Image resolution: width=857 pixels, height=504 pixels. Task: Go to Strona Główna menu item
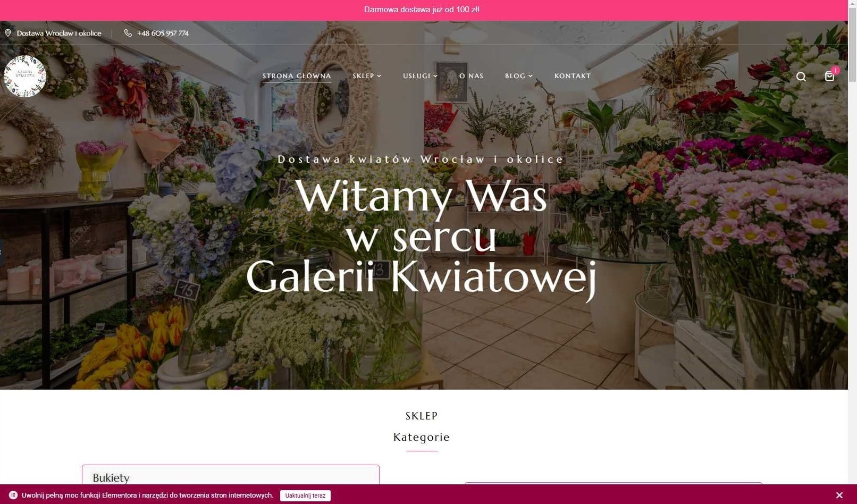[297, 76]
